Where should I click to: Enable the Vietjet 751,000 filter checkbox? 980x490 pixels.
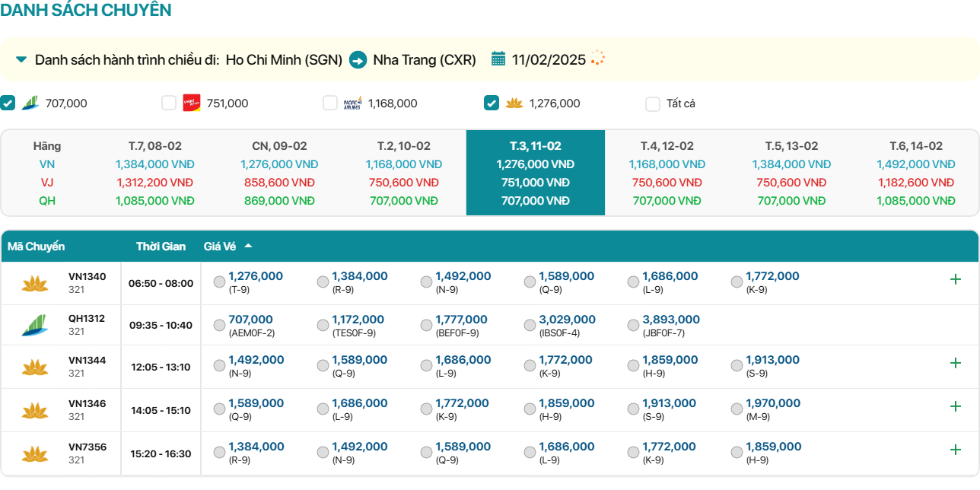[x=169, y=103]
